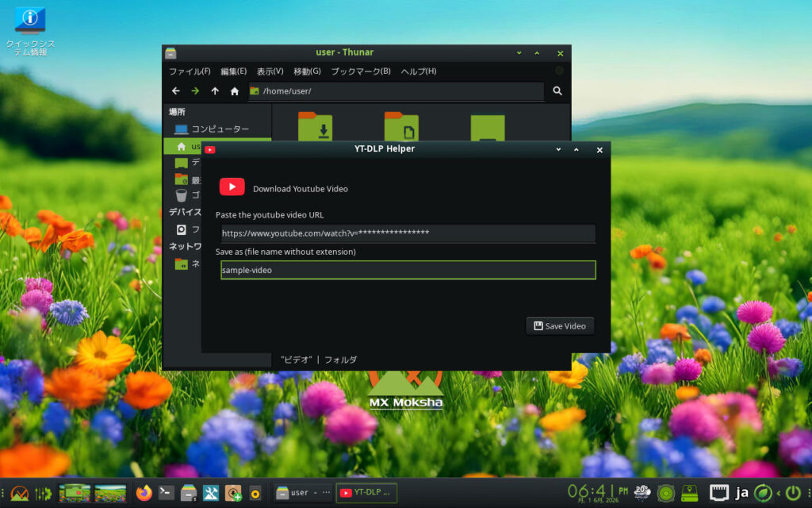
Task: Switch to first virtual desktop thumbnail
Action: click(x=75, y=493)
